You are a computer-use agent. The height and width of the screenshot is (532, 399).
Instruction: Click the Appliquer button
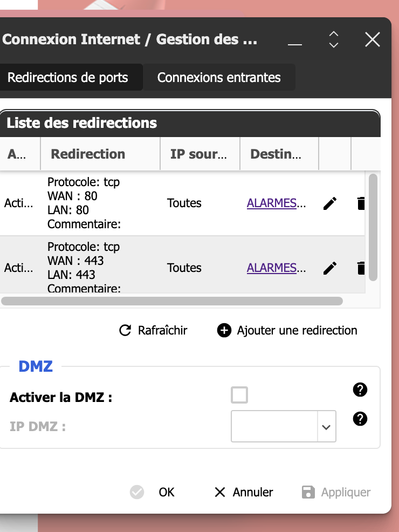pyautogui.click(x=336, y=492)
